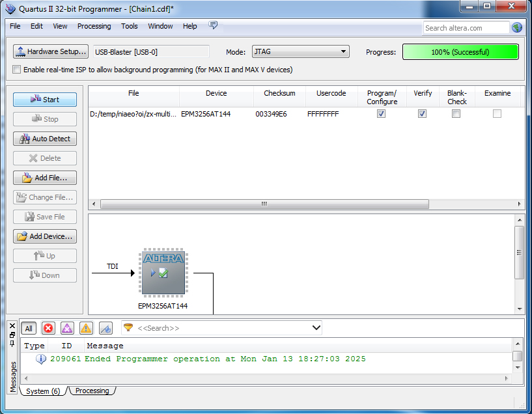Show All messages filter

[29, 328]
